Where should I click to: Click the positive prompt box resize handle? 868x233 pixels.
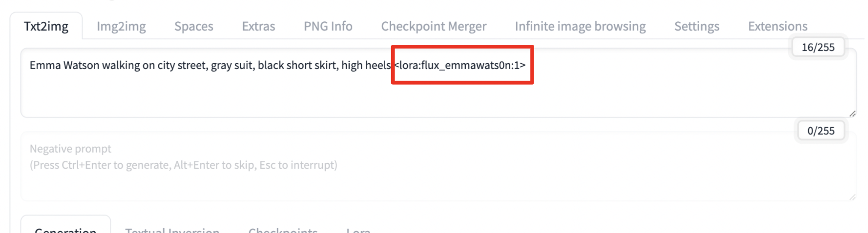tap(853, 114)
